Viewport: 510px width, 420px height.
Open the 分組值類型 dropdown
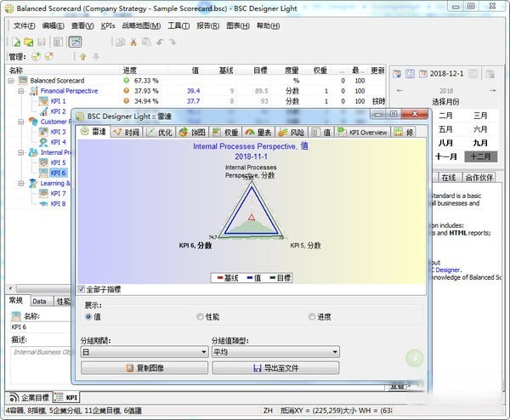point(275,352)
